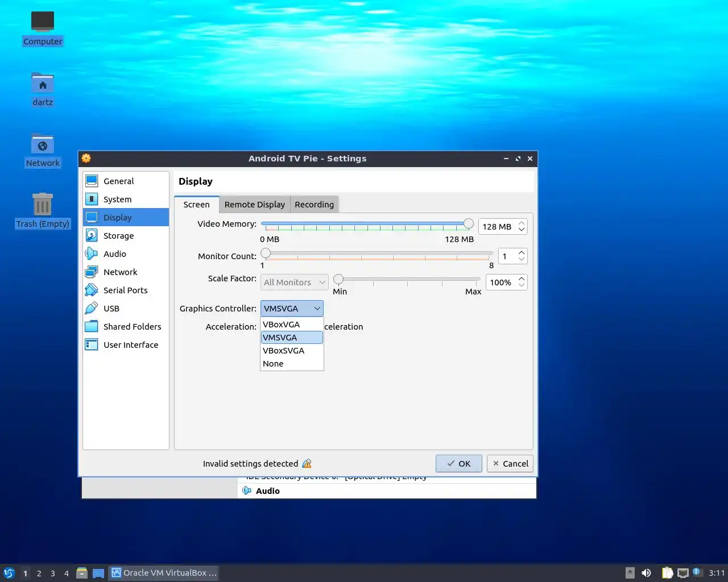Increase Scale Factor with the up arrow
The width and height of the screenshot is (728, 582).
[522, 278]
